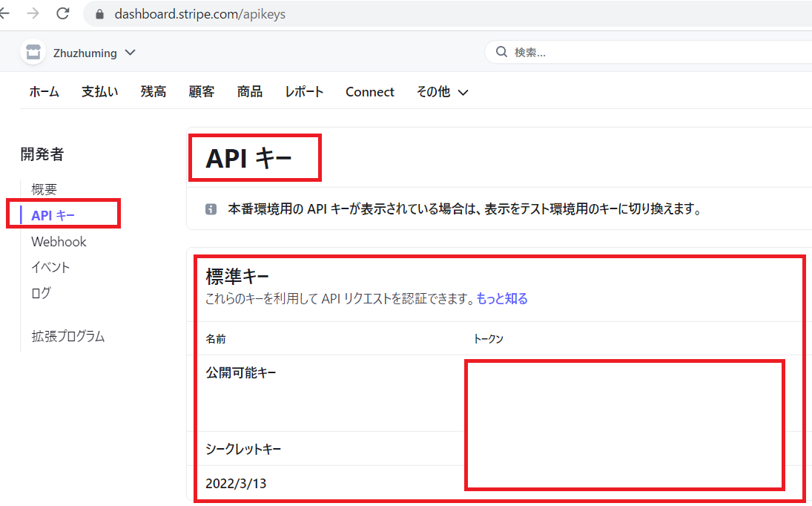Select イベント in the sidebar
812x506 pixels.
click(50, 267)
